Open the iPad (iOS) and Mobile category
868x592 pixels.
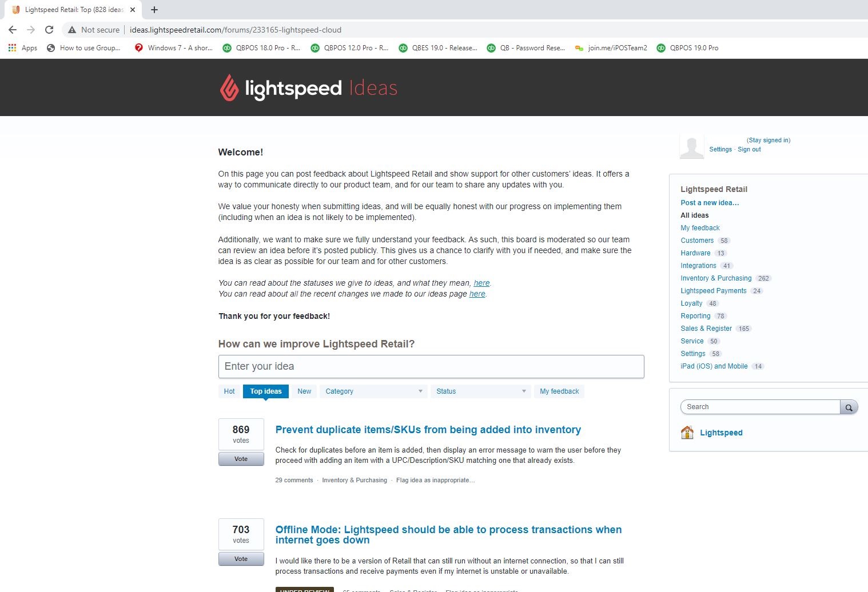(x=714, y=366)
